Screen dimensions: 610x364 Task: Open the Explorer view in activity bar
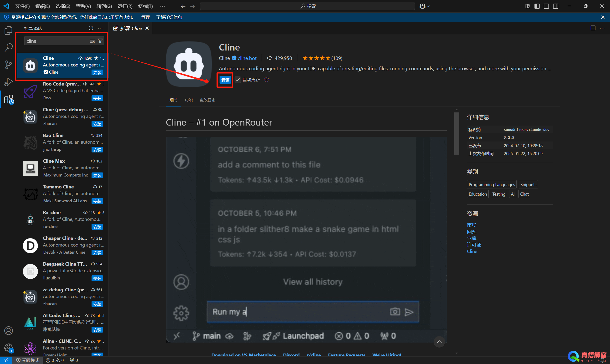(8, 31)
